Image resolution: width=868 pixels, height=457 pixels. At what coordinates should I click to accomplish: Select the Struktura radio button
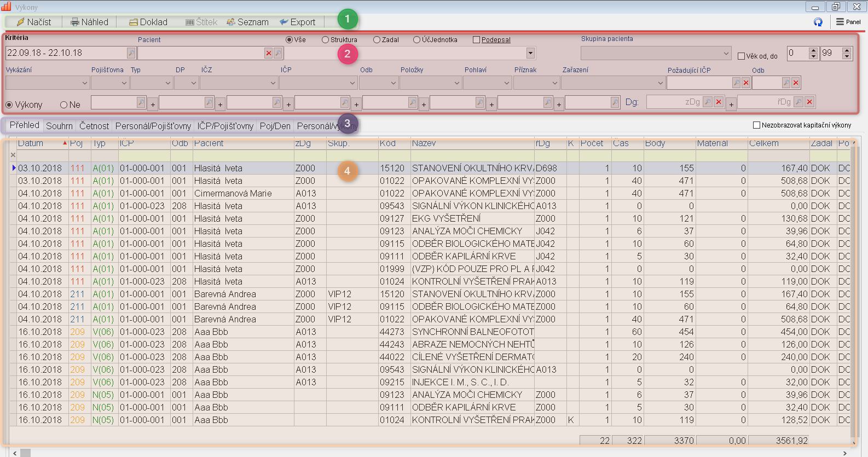tap(326, 40)
